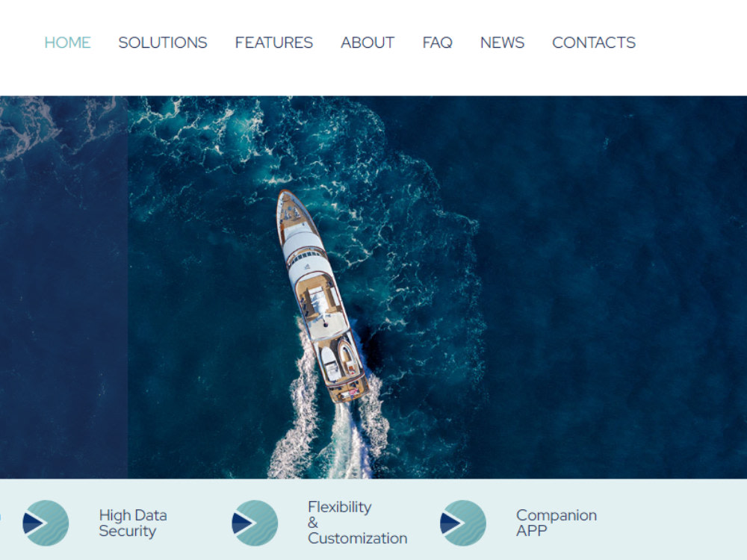Open the NEWS nav link
747x560 pixels.
point(502,43)
